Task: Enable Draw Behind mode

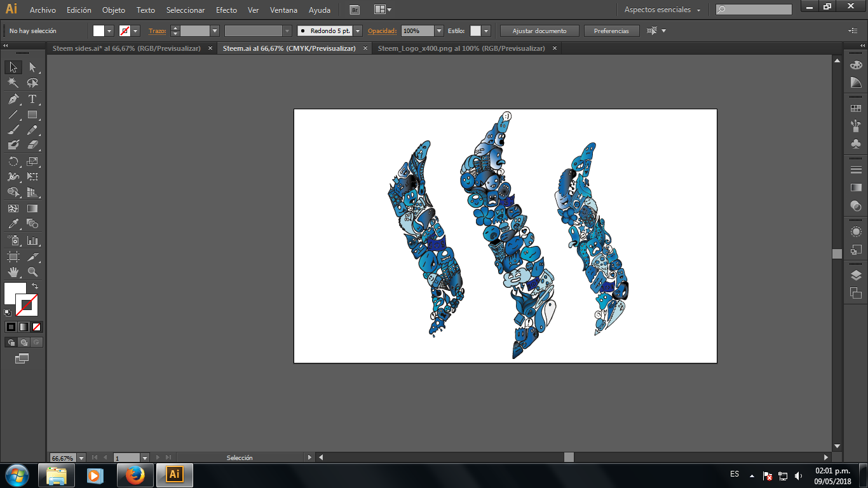Action: pos(24,342)
